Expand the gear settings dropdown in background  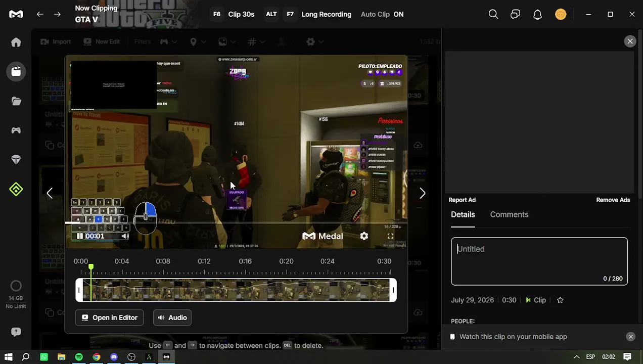click(314, 41)
